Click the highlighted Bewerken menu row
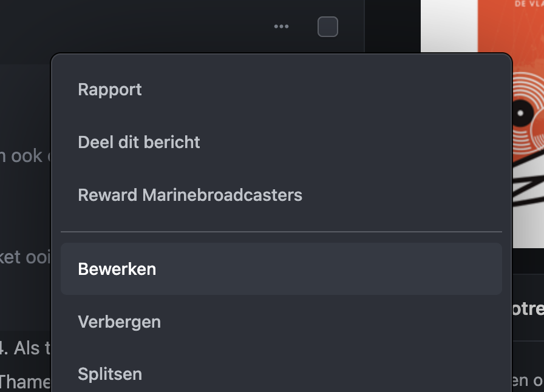The image size is (544, 392). pos(281,269)
